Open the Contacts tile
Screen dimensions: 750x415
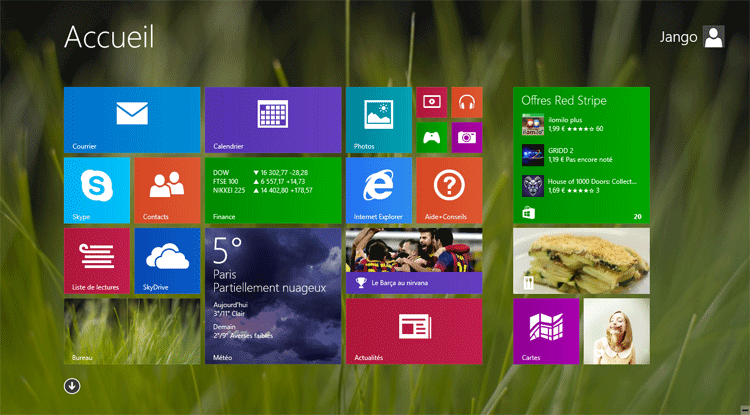167,189
